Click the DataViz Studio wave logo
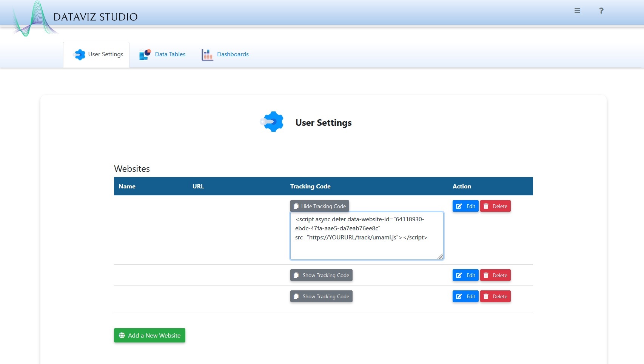 pos(35,19)
